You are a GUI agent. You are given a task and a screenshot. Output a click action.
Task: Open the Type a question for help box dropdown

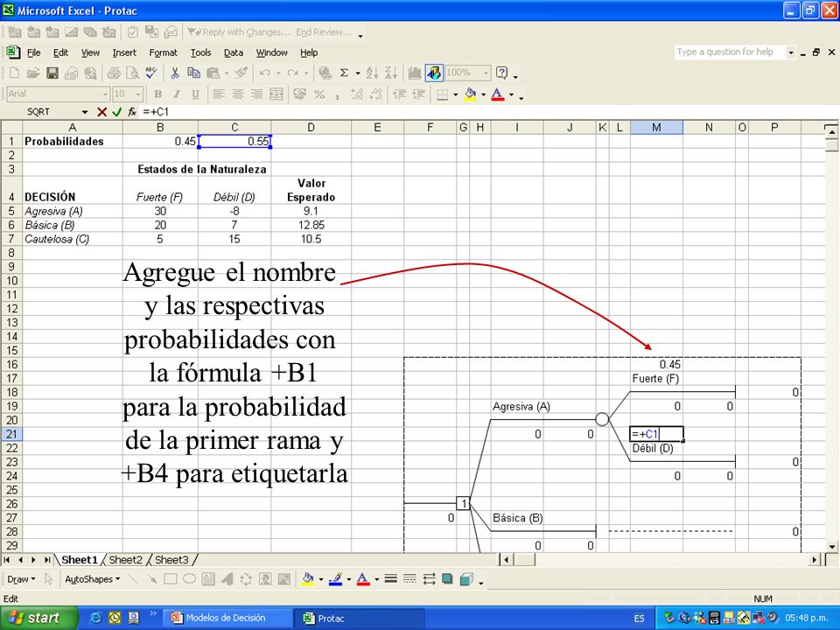[x=791, y=52]
